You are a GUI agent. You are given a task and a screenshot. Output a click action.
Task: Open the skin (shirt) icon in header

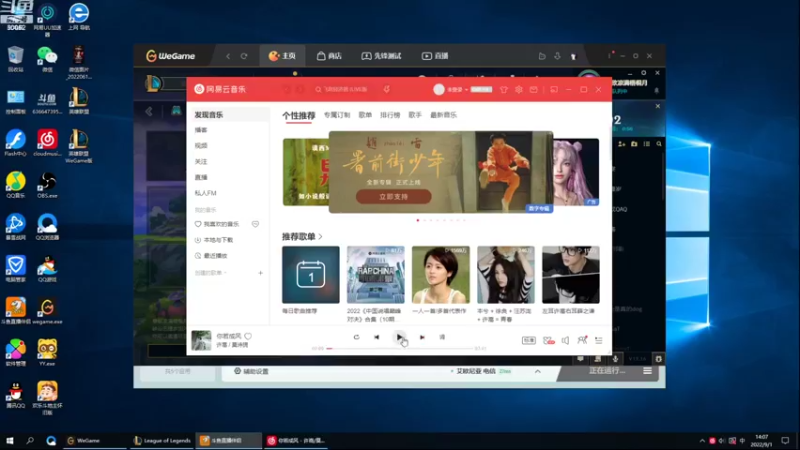(x=504, y=89)
